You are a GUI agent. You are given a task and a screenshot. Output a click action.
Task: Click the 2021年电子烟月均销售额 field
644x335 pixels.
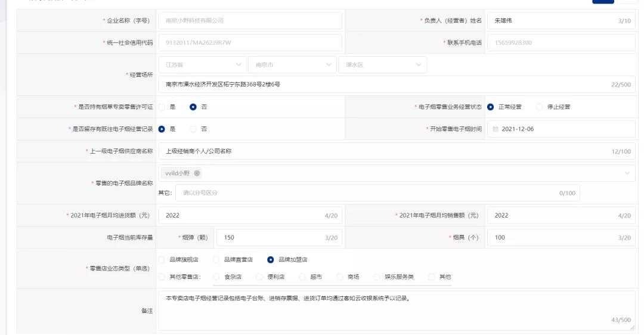561,215
